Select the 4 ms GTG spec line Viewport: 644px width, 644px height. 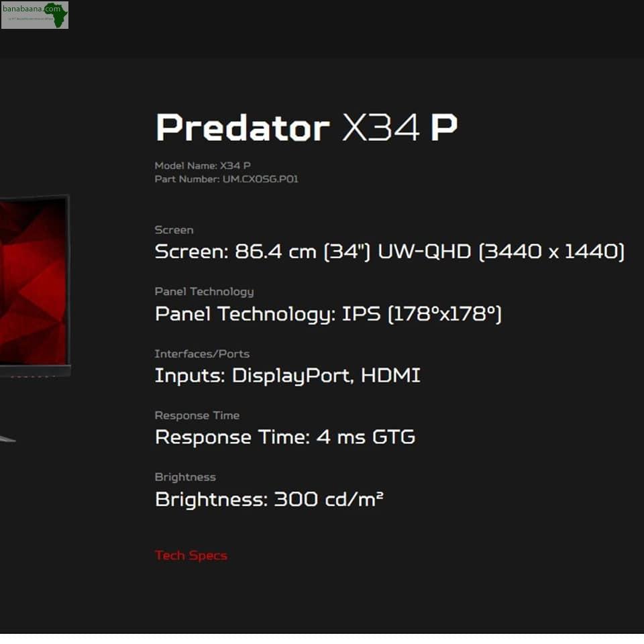[285, 437]
